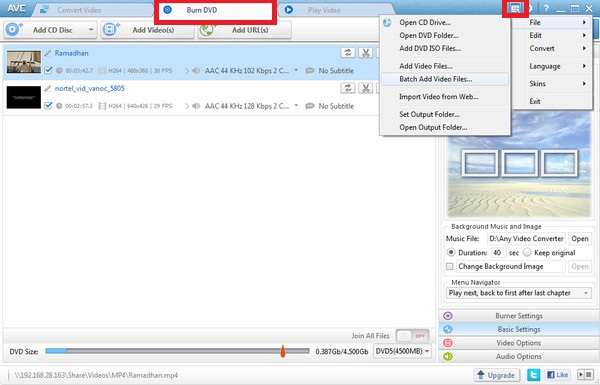Open the Burner Settings section
This screenshot has width=600, height=385.
[x=518, y=316]
